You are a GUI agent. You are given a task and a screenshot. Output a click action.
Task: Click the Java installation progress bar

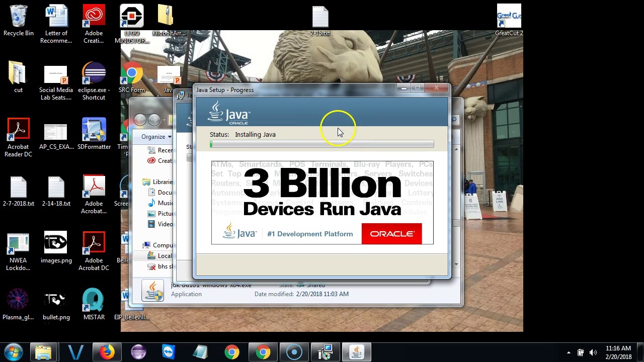click(x=322, y=144)
